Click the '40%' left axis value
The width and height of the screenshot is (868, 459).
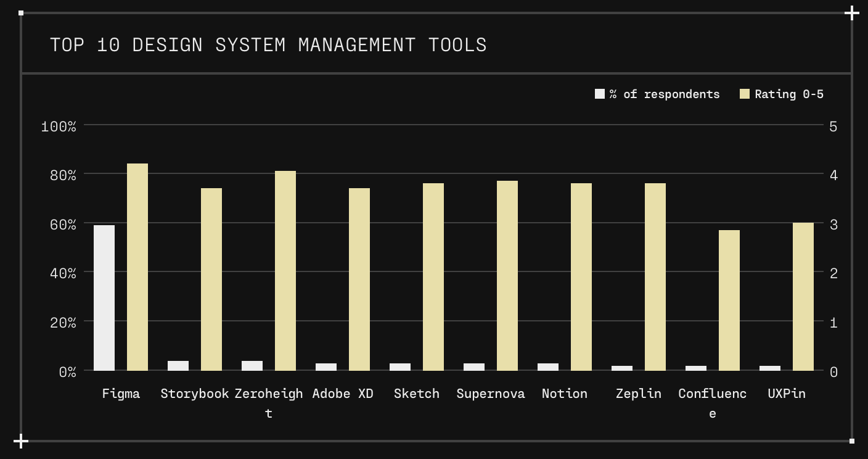pyautogui.click(x=63, y=273)
